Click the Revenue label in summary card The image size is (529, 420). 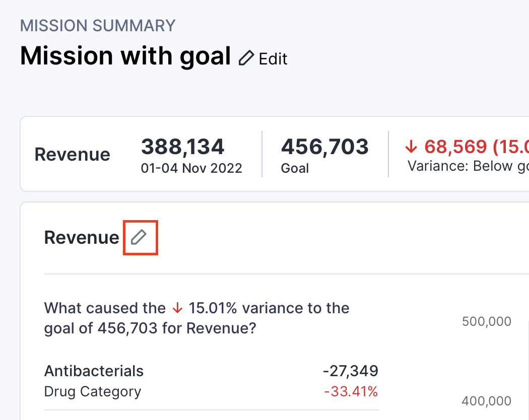pyautogui.click(x=72, y=155)
